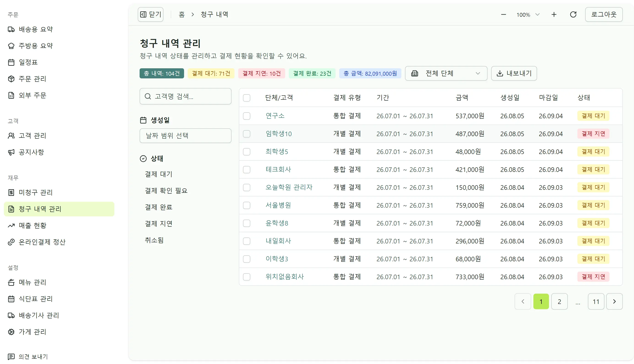Toggle the select-all header checkbox
This screenshot has height=364, width=634.
coord(246,98)
